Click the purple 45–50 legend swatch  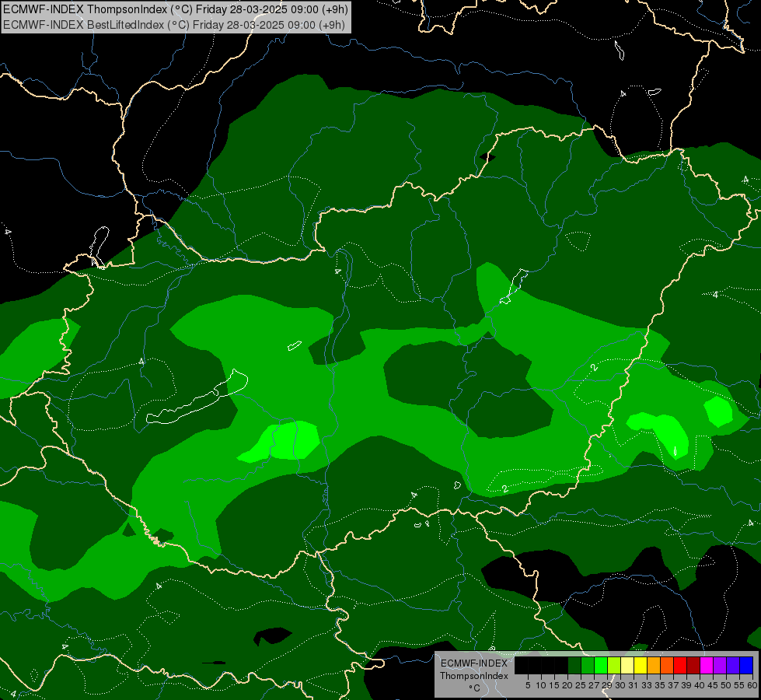click(720, 665)
